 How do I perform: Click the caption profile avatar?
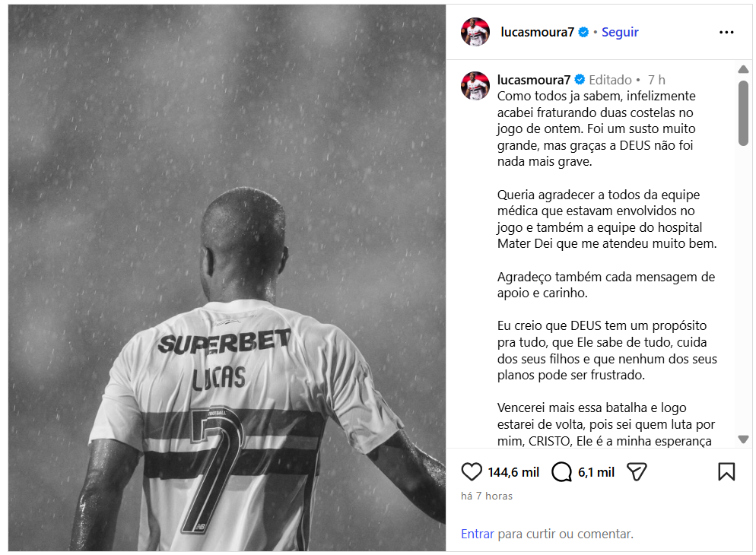[x=475, y=86]
